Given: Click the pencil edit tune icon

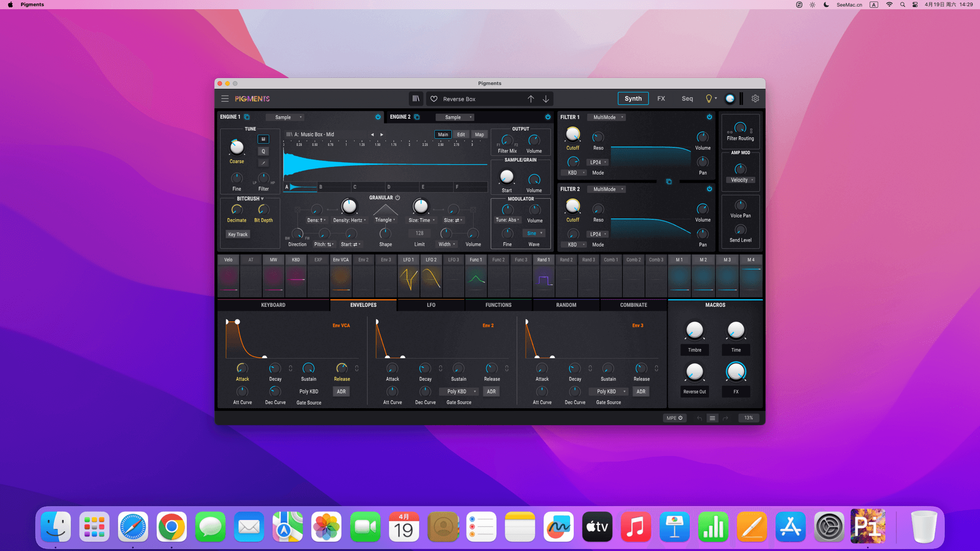Looking at the screenshot, I should coord(263,163).
